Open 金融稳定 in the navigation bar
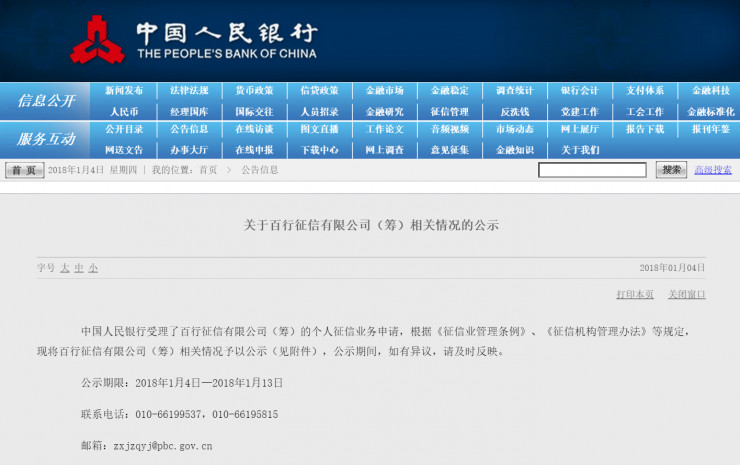Screen dimensions: 740x465 (449, 91)
